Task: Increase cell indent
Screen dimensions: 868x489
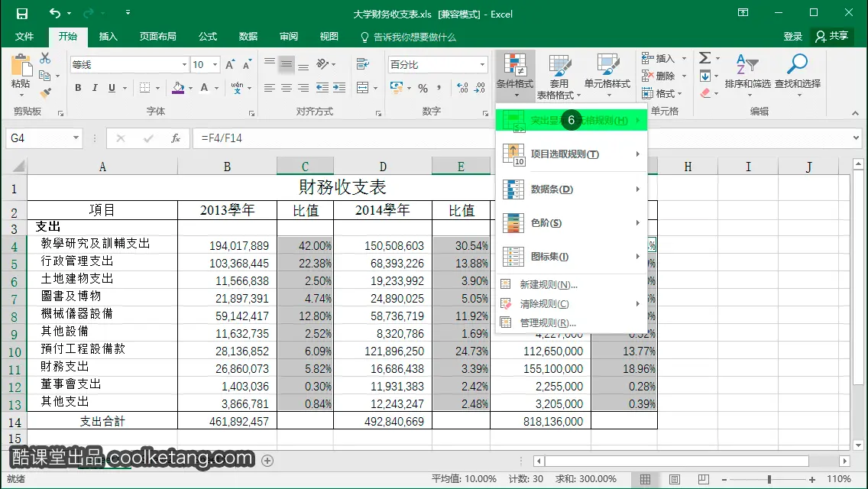Action: coord(339,88)
